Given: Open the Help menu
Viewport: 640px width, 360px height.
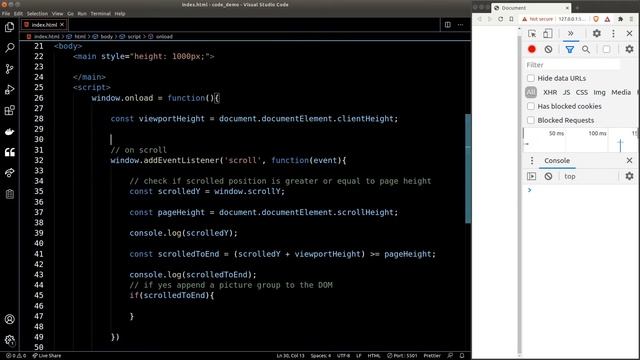Looking at the screenshot, I should [x=120, y=13].
